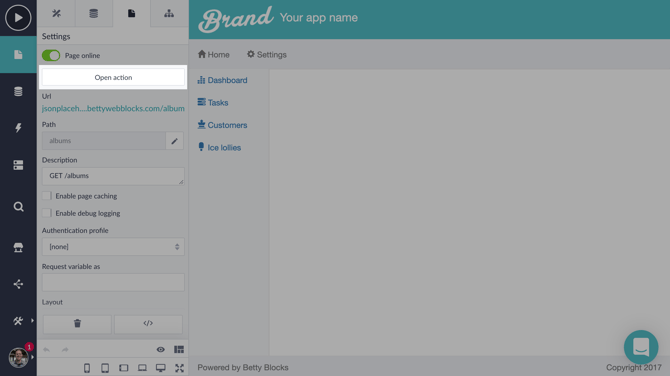Click the pencil edit icon beside Path

(174, 141)
